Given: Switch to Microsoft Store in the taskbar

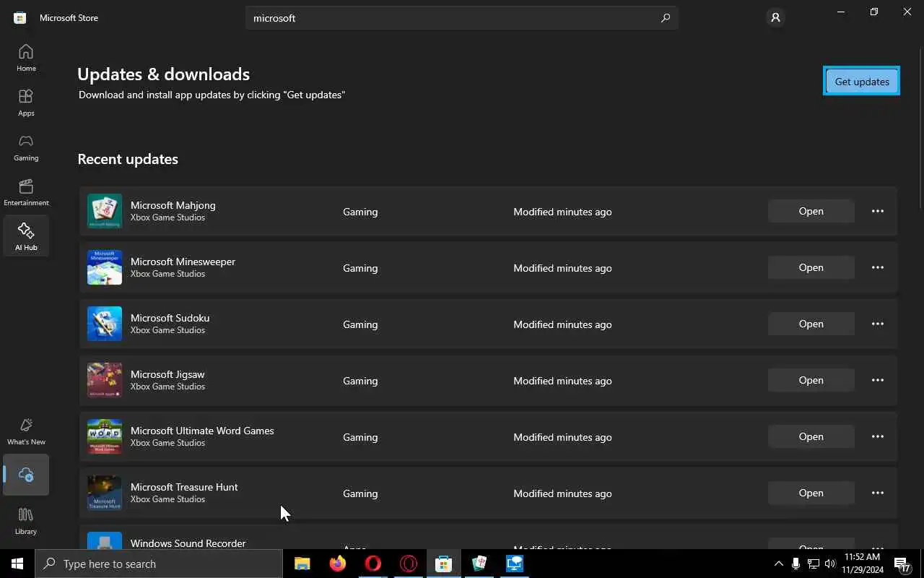Looking at the screenshot, I should (444, 564).
